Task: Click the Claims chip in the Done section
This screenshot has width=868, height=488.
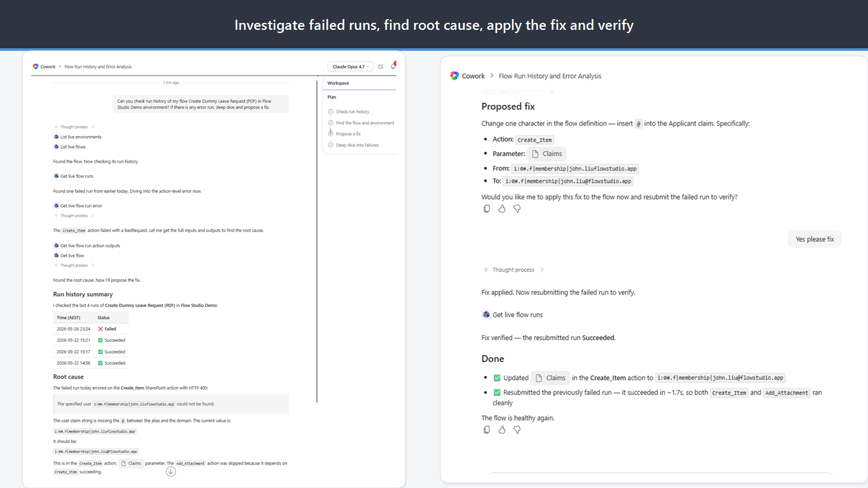Action: (x=550, y=377)
